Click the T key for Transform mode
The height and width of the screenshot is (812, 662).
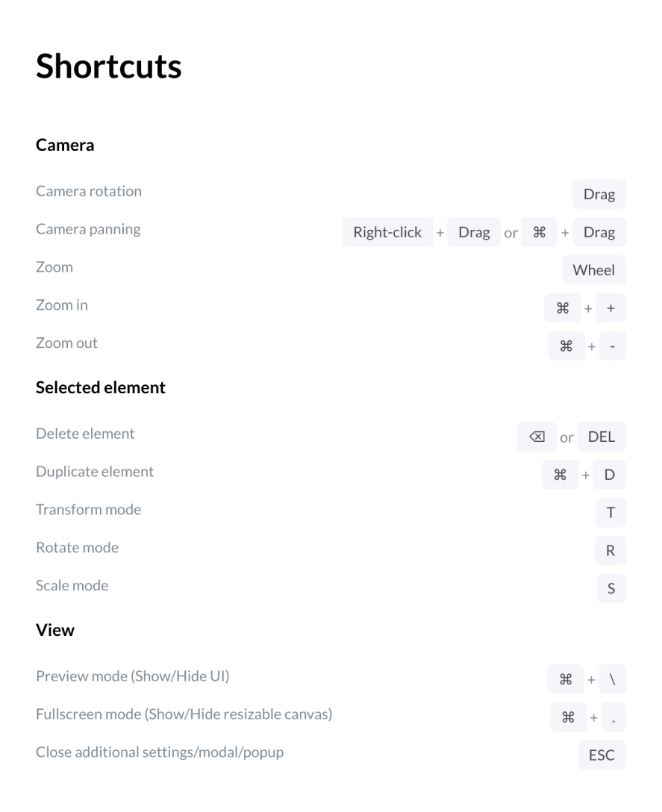tap(611, 513)
